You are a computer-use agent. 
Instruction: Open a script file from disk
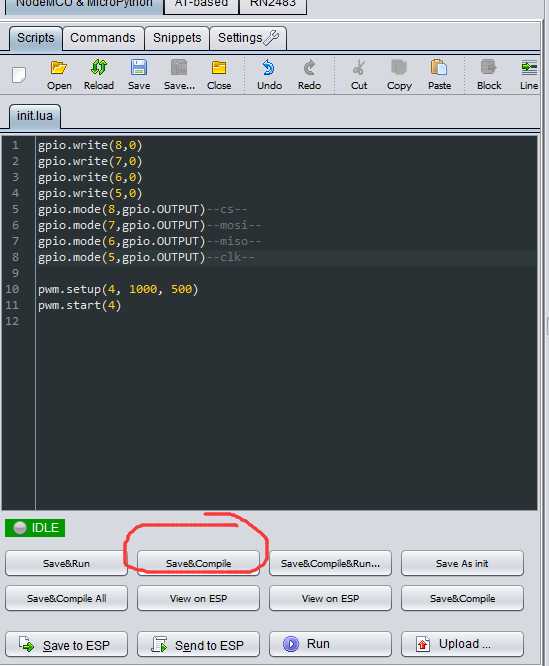pos(59,75)
